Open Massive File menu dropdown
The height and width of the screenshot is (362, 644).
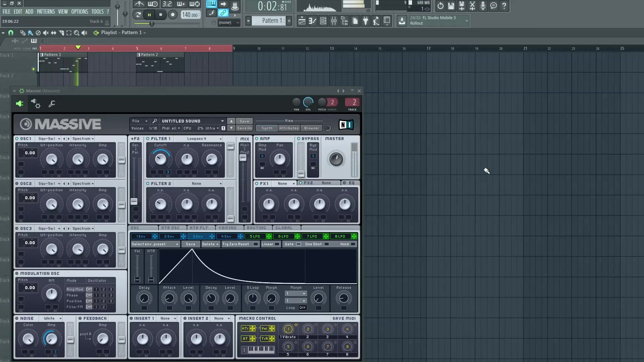pos(140,121)
